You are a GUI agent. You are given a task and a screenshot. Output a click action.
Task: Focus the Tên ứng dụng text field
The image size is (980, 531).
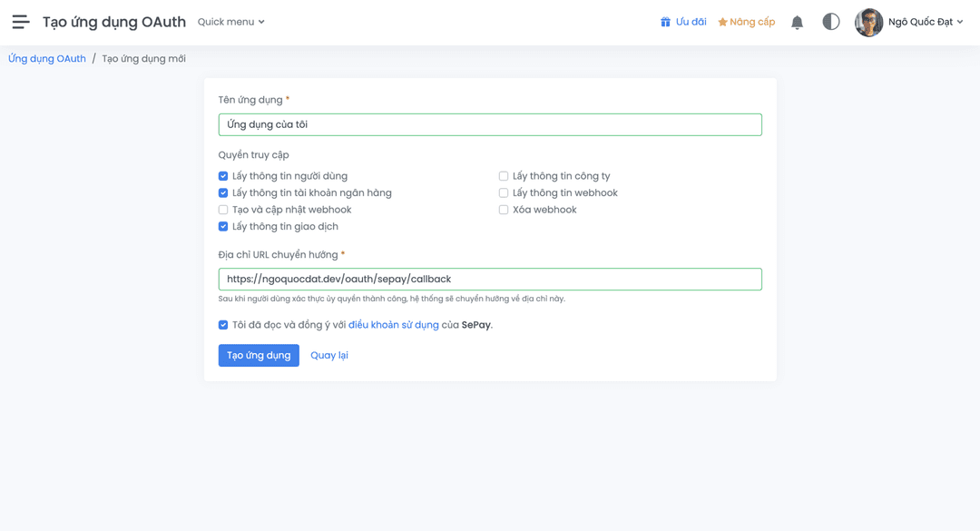[490, 124]
